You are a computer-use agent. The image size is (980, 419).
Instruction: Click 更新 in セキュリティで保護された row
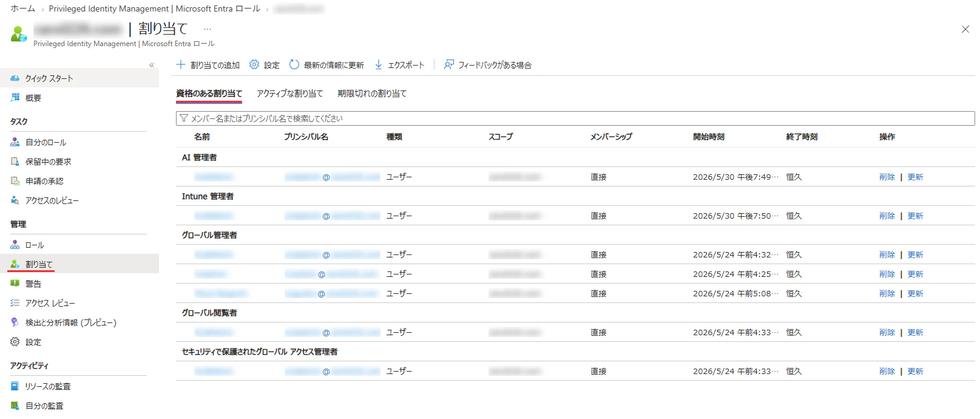pyautogui.click(x=915, y=371)
